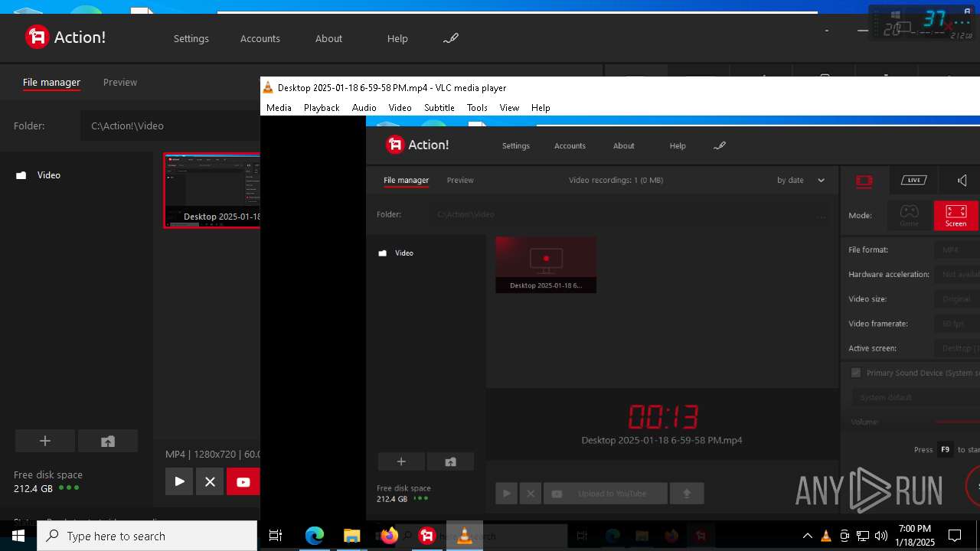Screen dimensions: 980x551
Task: Select the Desktop 2025-01-18 recording thumbnail
Action: [212, 191]
